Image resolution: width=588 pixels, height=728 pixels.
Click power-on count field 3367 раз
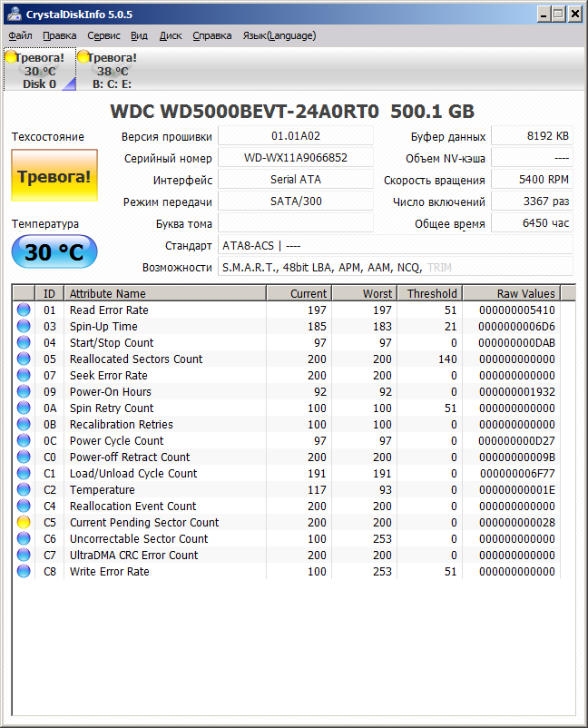point(532,201)
